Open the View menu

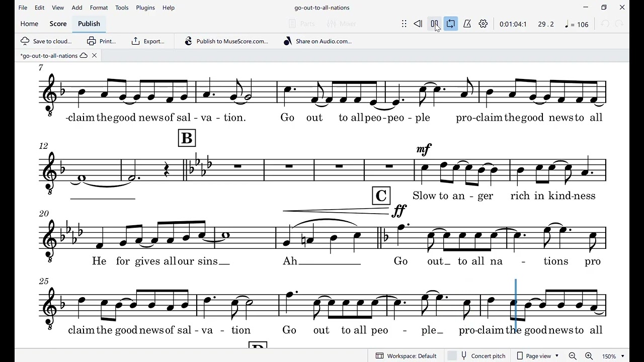point(58,8)
